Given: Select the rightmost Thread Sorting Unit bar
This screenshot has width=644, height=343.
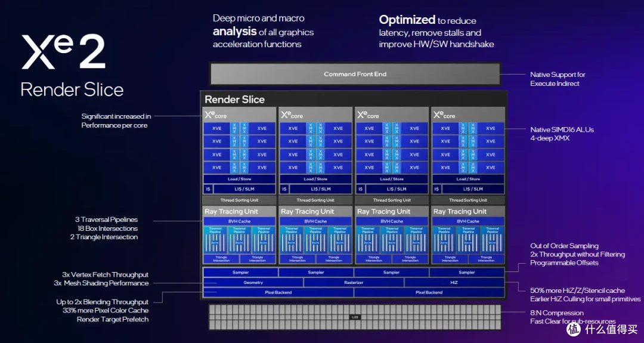Looking at the screenshot, I should (468, 200).
